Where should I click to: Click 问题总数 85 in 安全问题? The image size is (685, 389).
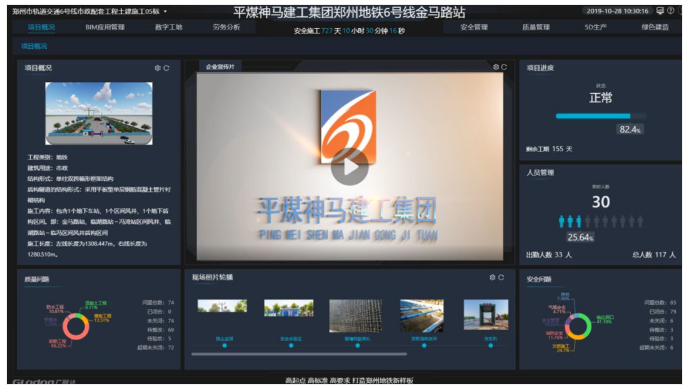660,302
